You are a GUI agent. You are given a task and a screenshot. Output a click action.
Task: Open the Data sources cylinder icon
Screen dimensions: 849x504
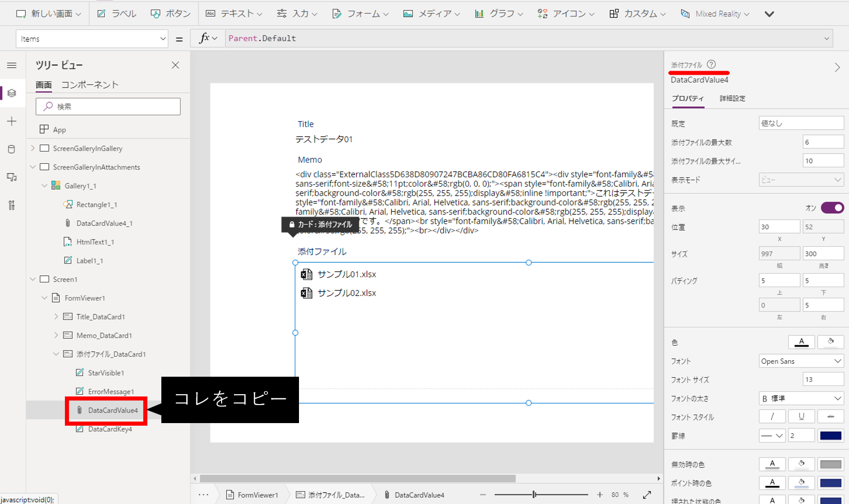[x=11, y=149]
